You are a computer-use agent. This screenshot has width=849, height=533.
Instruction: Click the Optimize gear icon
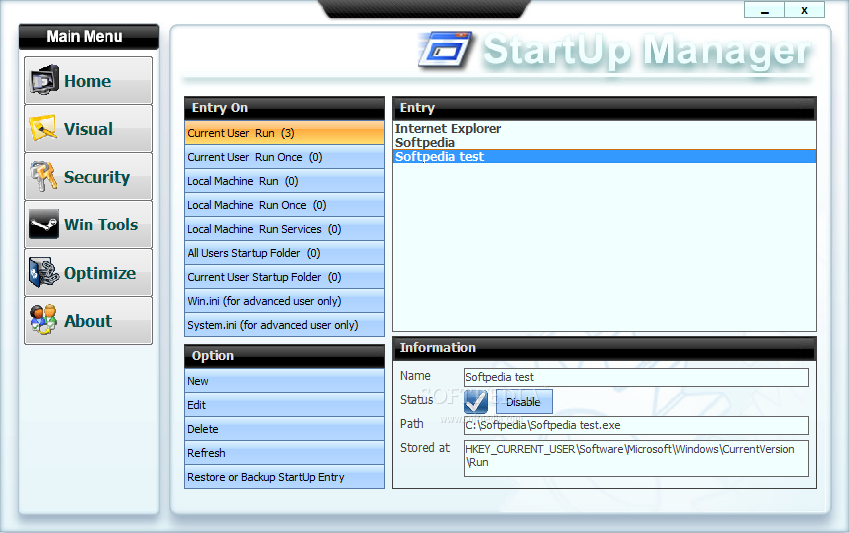[x=44, y=272]
